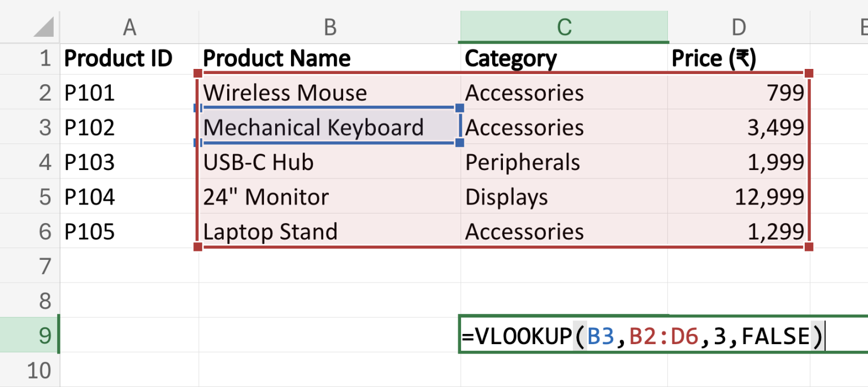Click cell containing P104

(129, 197)
